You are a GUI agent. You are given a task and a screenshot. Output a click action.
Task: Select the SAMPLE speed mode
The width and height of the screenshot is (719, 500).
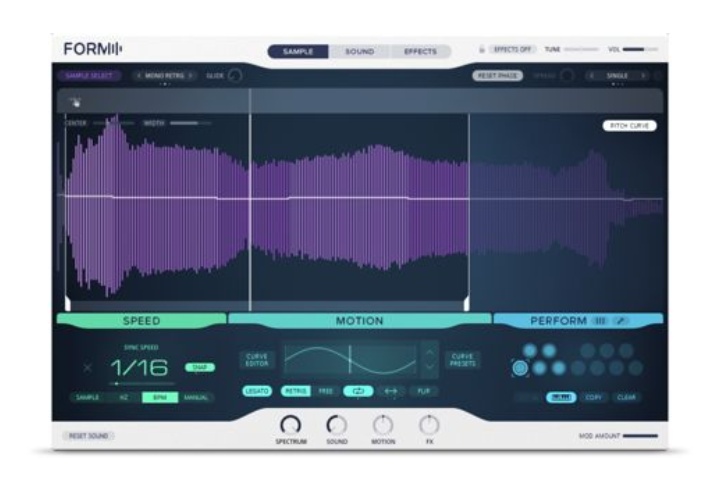[88, 397]
